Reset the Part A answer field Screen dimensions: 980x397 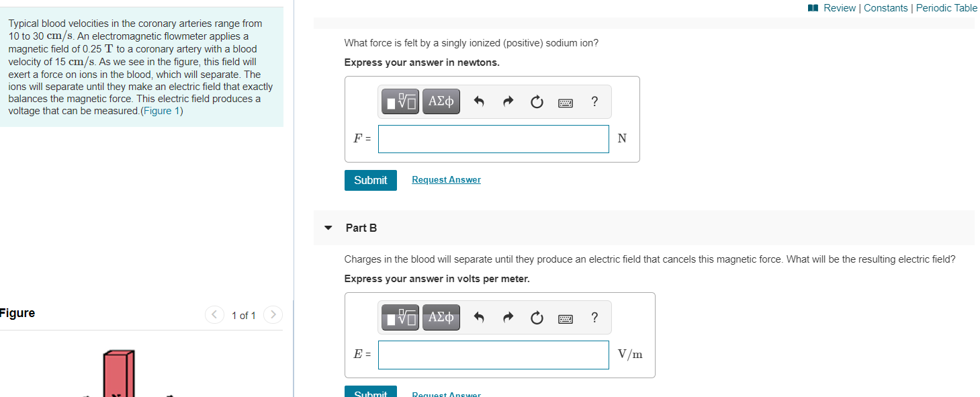coord(537,101)
